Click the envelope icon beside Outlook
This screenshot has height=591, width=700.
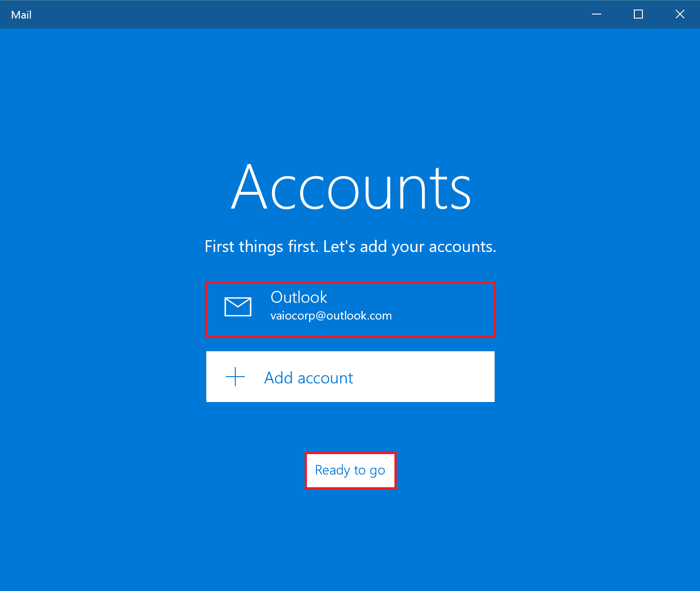[x=238, y=307]
